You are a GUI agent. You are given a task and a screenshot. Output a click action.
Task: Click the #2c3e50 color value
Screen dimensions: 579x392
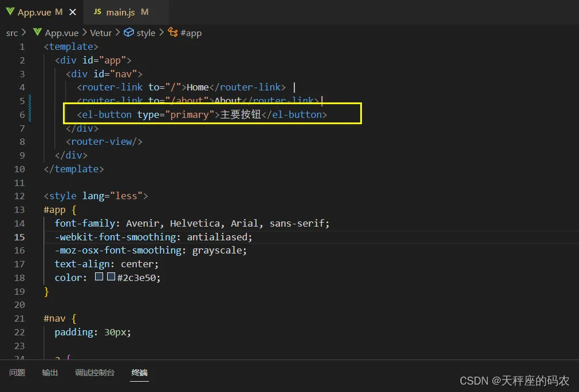click(x=137, y=278)
